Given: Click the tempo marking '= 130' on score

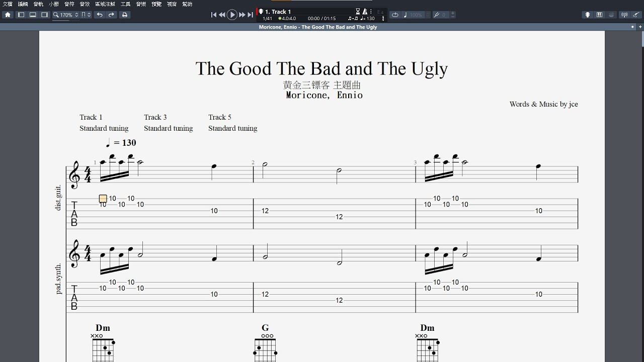Looking at the screenshot, I should 121,143.
